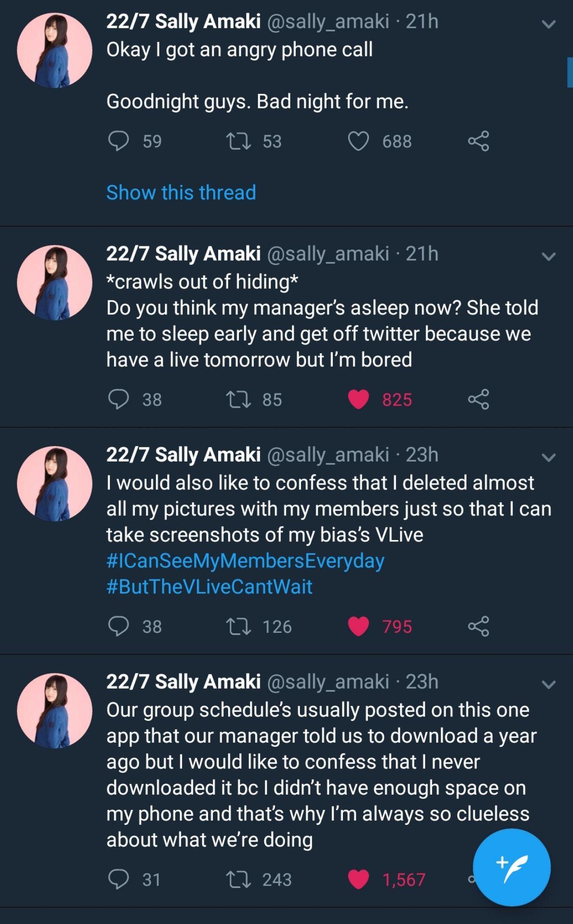Unlike the "crawls out of hiding" tweet
Image resolution: width=573 pixels, height=924 pixels.
(358, 399)
